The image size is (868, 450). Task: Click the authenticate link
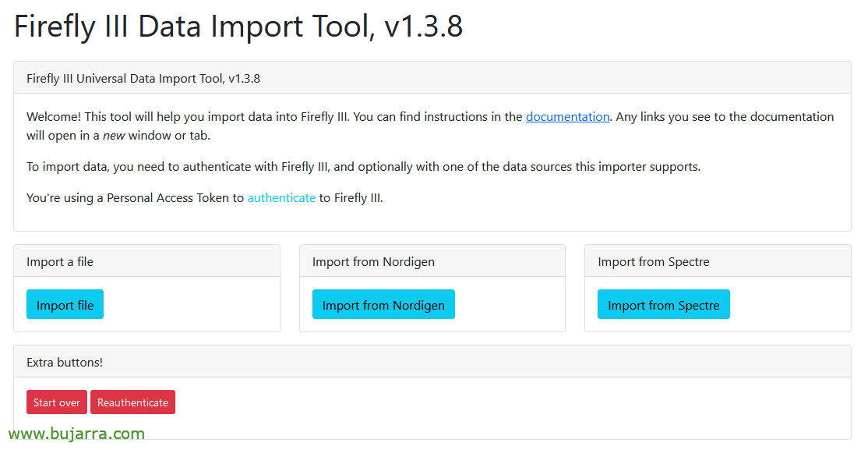(x=281, y=198)
